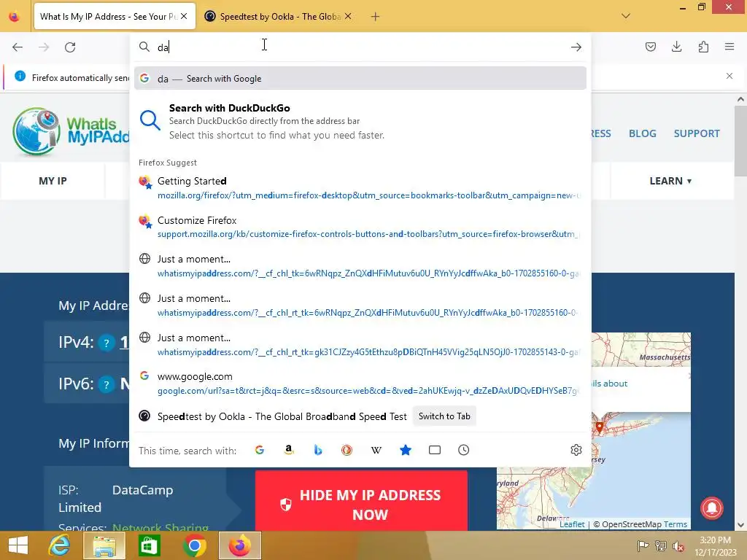Open the BLOG navigation link
Viewport: 747px width, 560px height.
pos(642,133)
